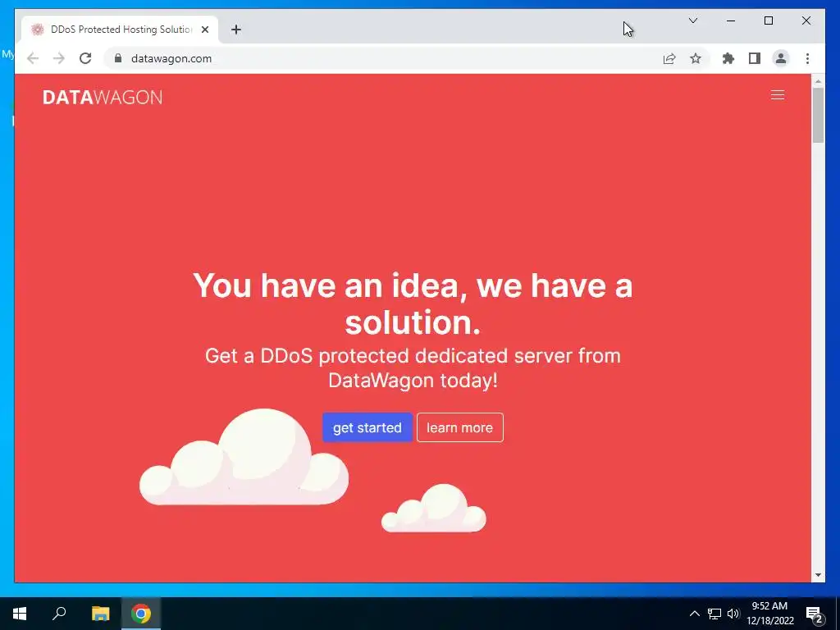Open Chrome profile avatar
The image size is (840, 630).
[781, 58]
